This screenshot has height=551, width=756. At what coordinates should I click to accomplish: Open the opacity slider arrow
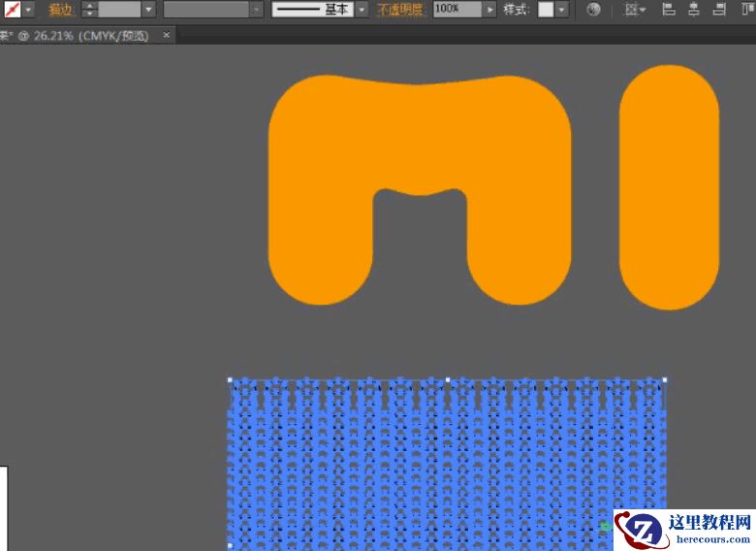[x=489, y=10]
